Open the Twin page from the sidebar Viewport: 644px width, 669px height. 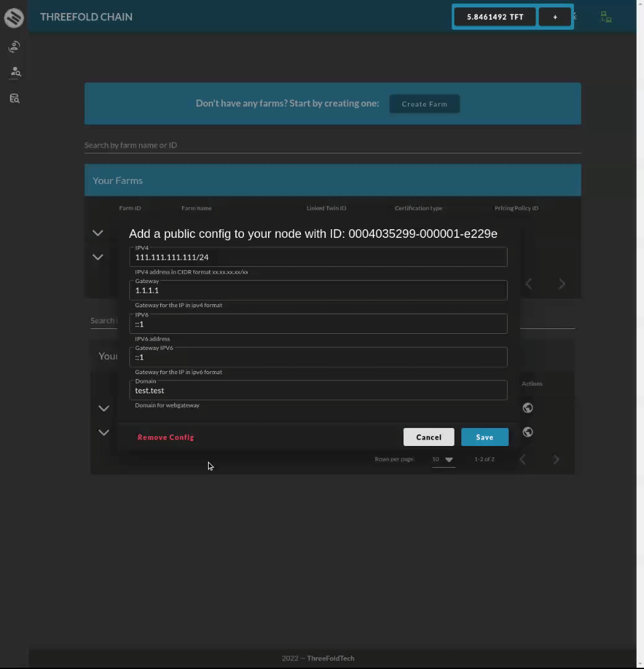tap(14, 46)
